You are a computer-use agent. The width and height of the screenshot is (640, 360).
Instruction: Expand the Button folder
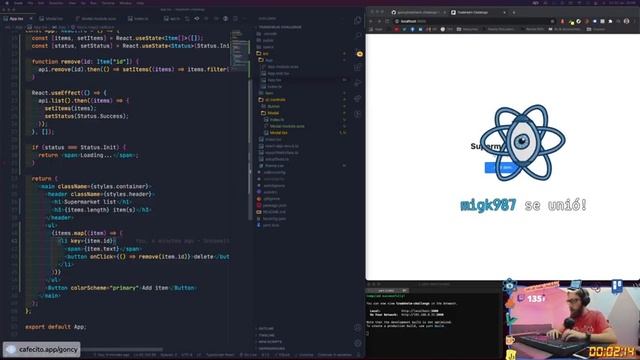(x=271, y=106)
